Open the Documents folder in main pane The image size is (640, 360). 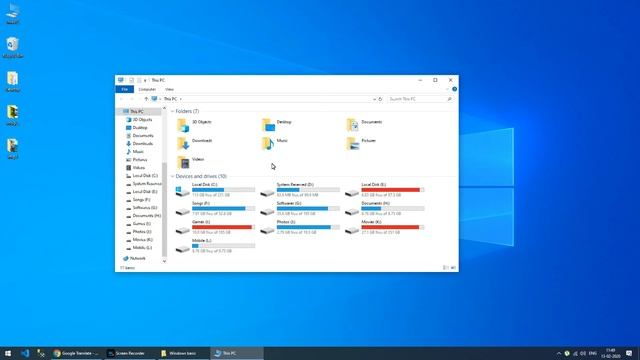(364, 125)
